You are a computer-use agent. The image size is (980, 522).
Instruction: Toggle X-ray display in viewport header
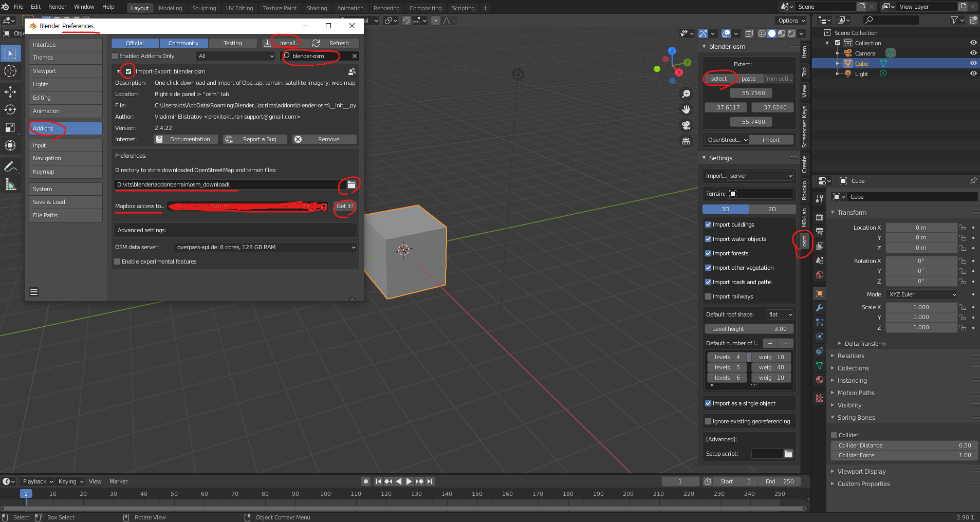click(x=749, y=33)
